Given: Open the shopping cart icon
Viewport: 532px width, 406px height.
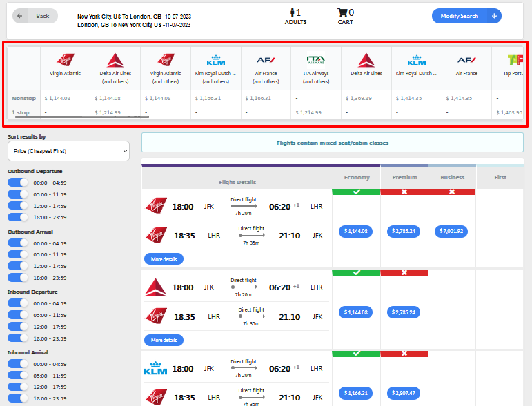Looking at the screenshot, I should [x=342, y=12].
